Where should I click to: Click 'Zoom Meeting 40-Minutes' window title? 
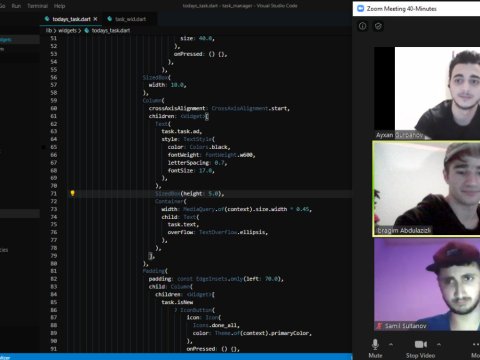pyautogui.click(x=402, y=9)
